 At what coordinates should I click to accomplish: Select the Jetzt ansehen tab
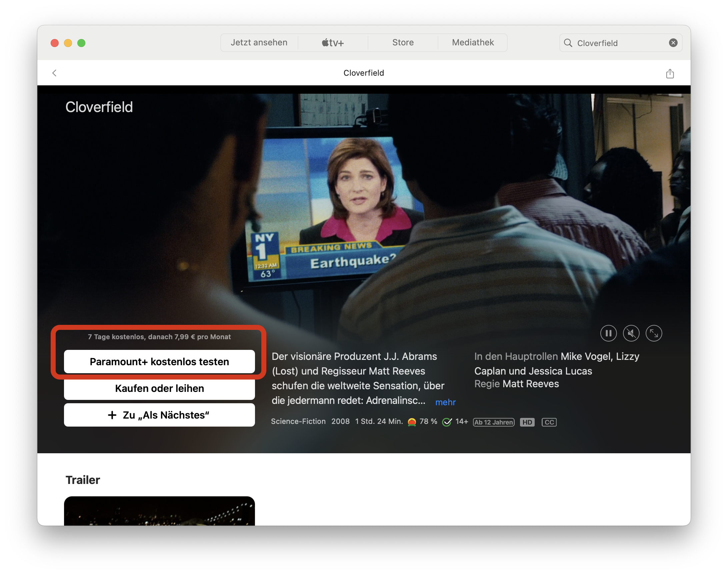(x=259, y=43)
